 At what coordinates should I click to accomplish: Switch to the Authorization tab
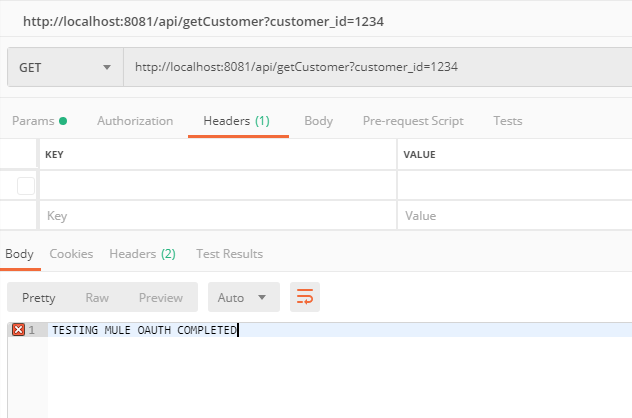pos(135,121)
